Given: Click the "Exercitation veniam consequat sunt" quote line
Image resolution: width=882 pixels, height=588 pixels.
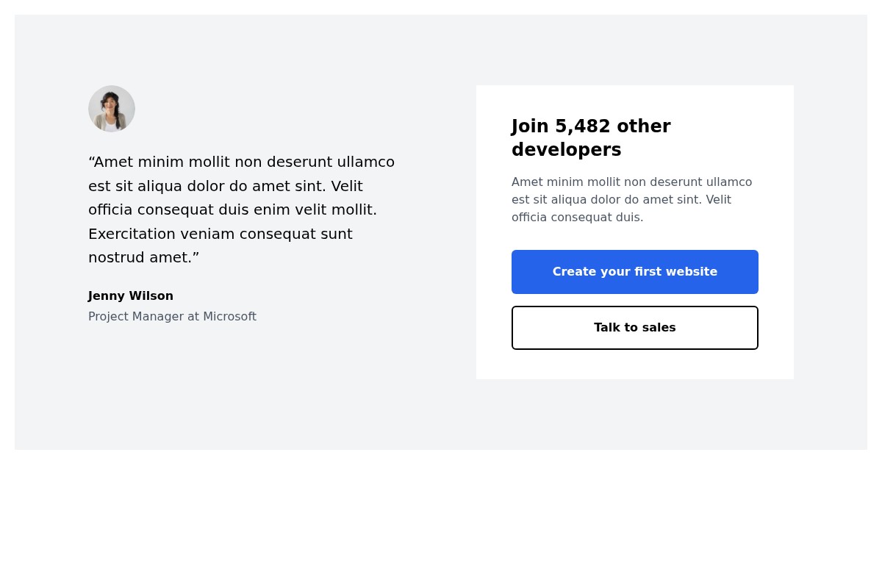Looking at the screenshot, I should coord(220,234).
